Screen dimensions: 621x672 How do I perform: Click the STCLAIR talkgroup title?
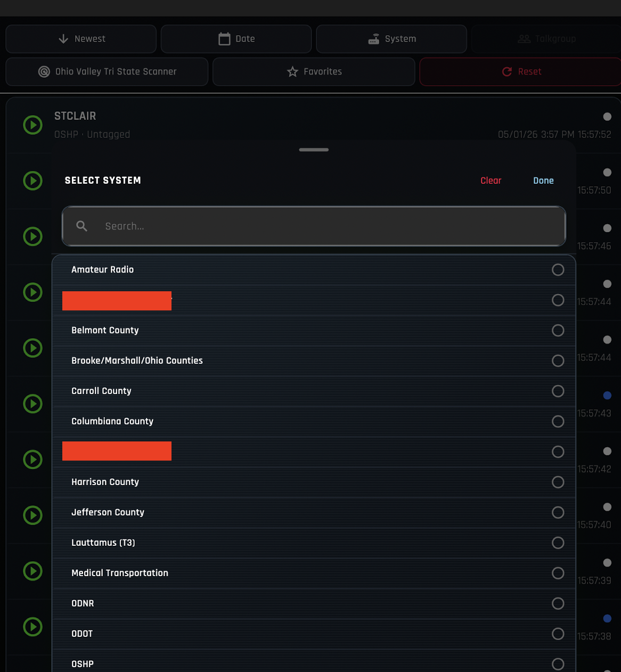(x=75, y=116)
